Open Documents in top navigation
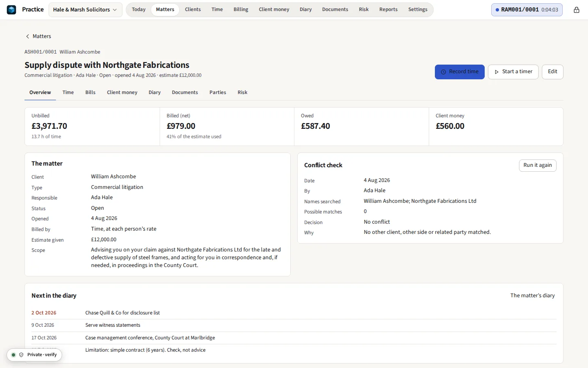 pos(335,9)
